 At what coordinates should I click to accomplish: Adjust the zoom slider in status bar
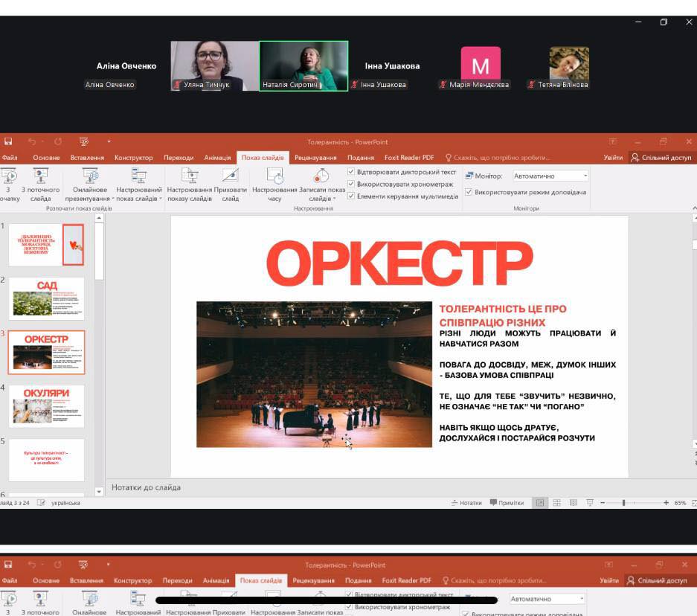point(623,503)
